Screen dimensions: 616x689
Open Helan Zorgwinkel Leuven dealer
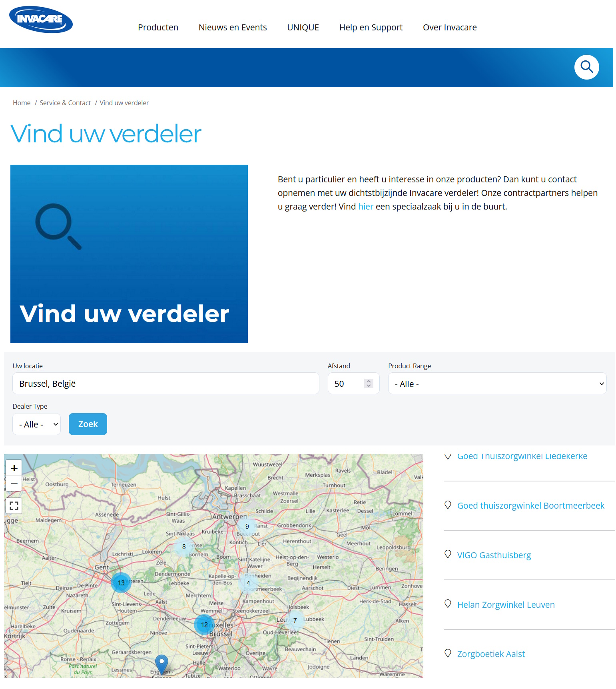pyautogui.click(x=506, y=605)
